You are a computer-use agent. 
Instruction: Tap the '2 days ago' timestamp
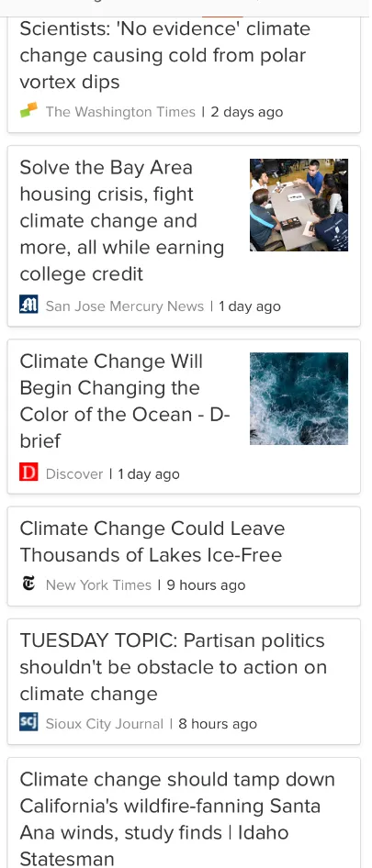click(247, 112)
